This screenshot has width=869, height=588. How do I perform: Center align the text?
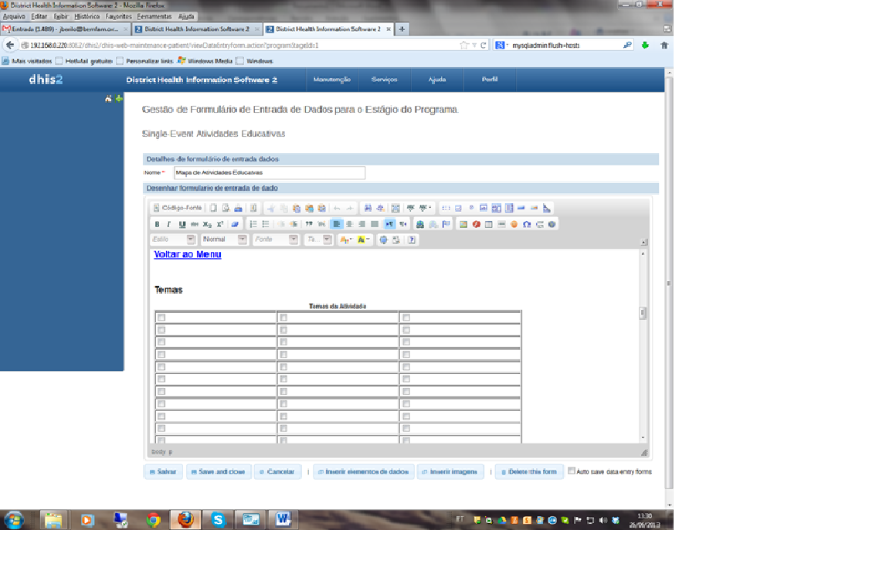350,224
